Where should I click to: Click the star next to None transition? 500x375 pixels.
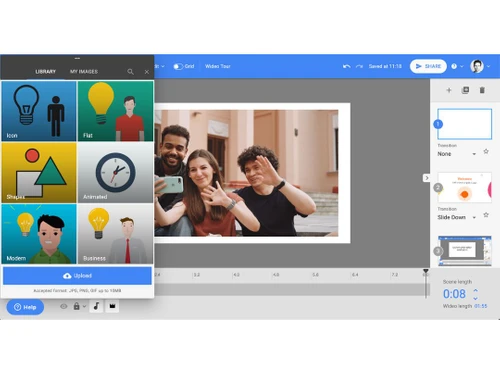[x=486, y=152]
